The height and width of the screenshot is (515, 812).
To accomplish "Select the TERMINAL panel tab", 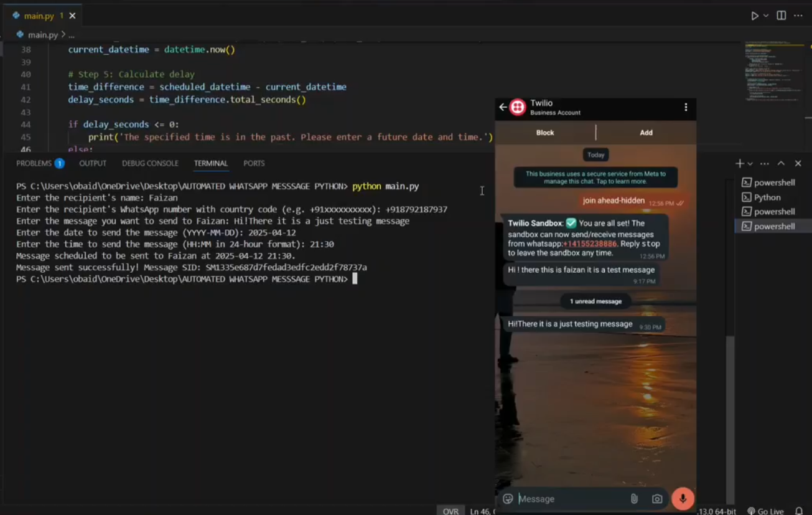I will (x=210, y=163).
